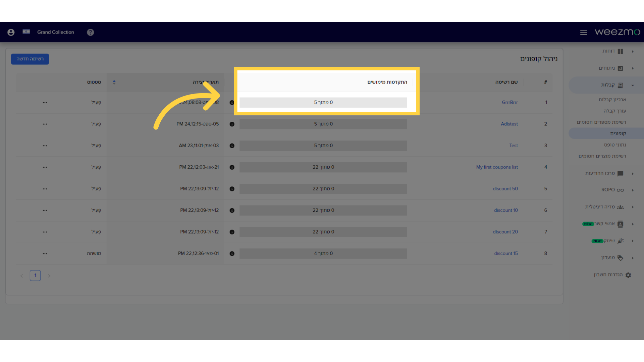Click the מועדון tag icon
This screenshot has height=362, width=644.
click(x=620, y=258)
